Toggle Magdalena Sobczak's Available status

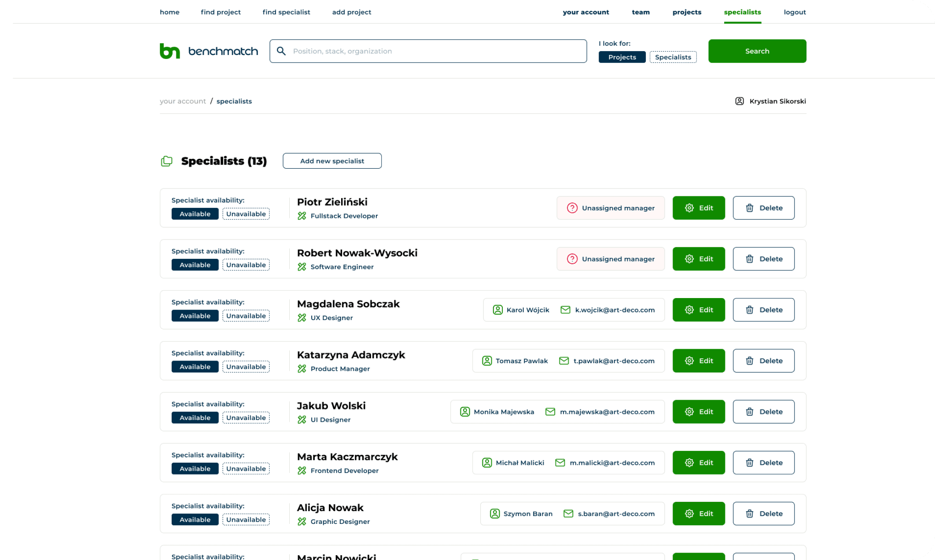click(195, 316)
